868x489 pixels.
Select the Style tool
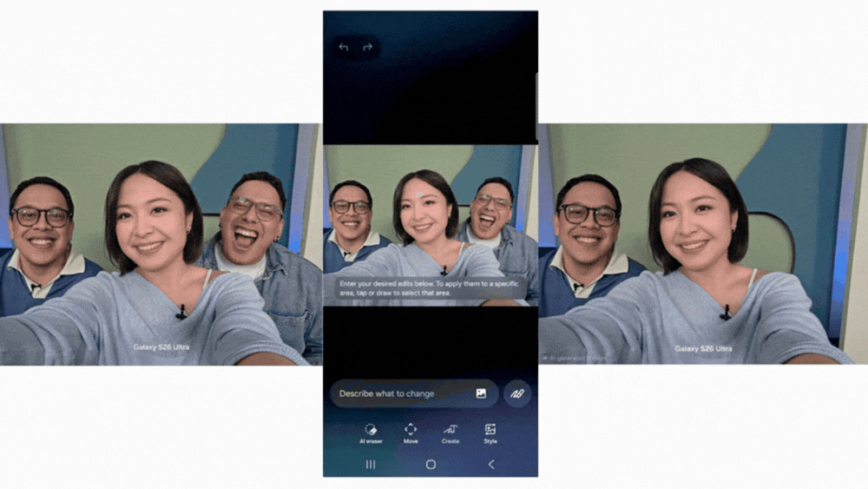490,433
